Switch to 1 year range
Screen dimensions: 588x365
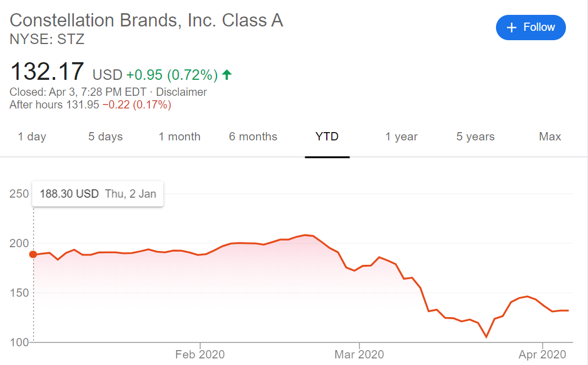click(401, 137)
